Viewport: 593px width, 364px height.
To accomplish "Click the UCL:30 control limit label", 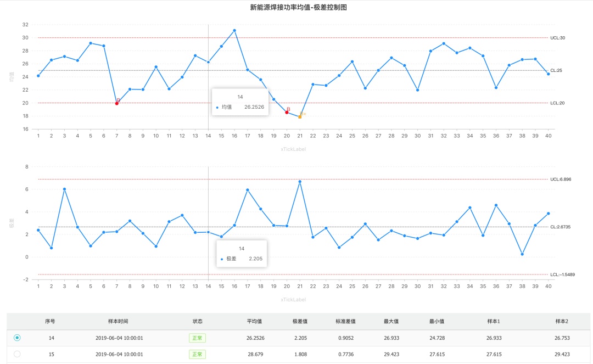I will click(x=557, y=38).
